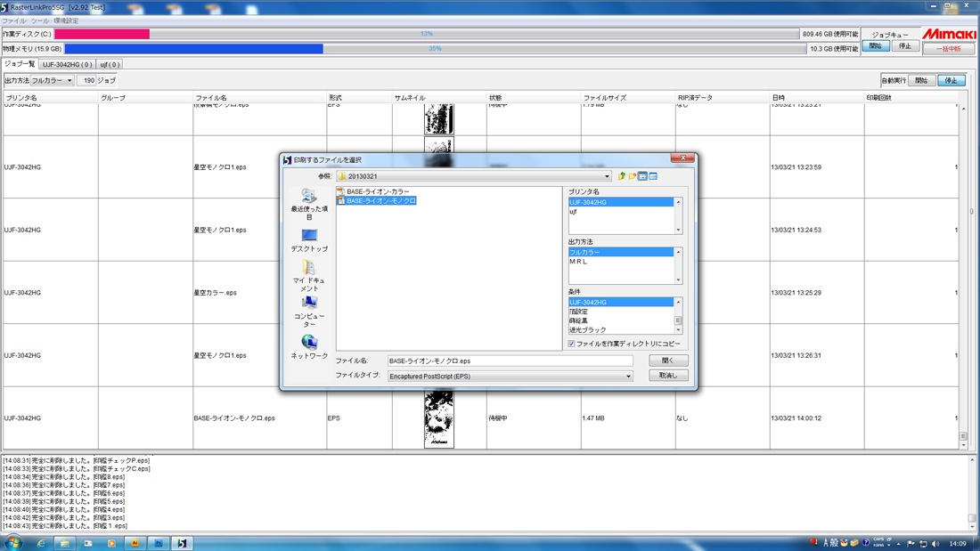The height and width of the screenshot is (551, 980).
Task: Open Desktop (デスクトップ) shortcut in sidebar
Action: (309, 239)
